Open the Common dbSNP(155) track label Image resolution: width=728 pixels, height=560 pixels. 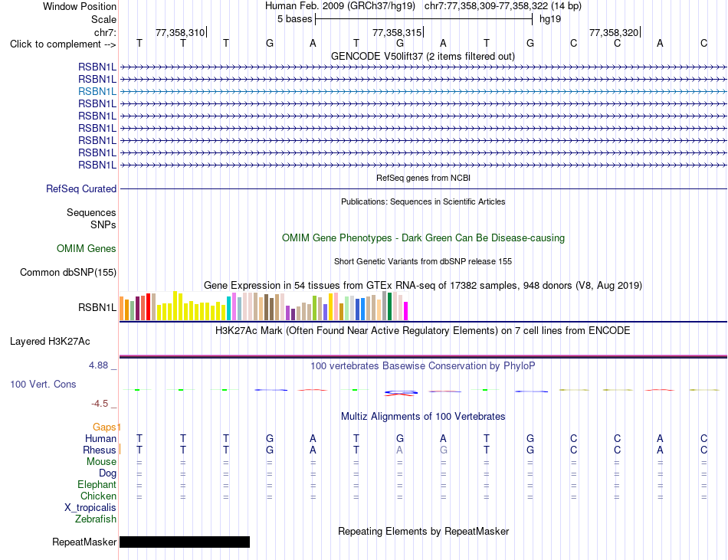[68, 273]
